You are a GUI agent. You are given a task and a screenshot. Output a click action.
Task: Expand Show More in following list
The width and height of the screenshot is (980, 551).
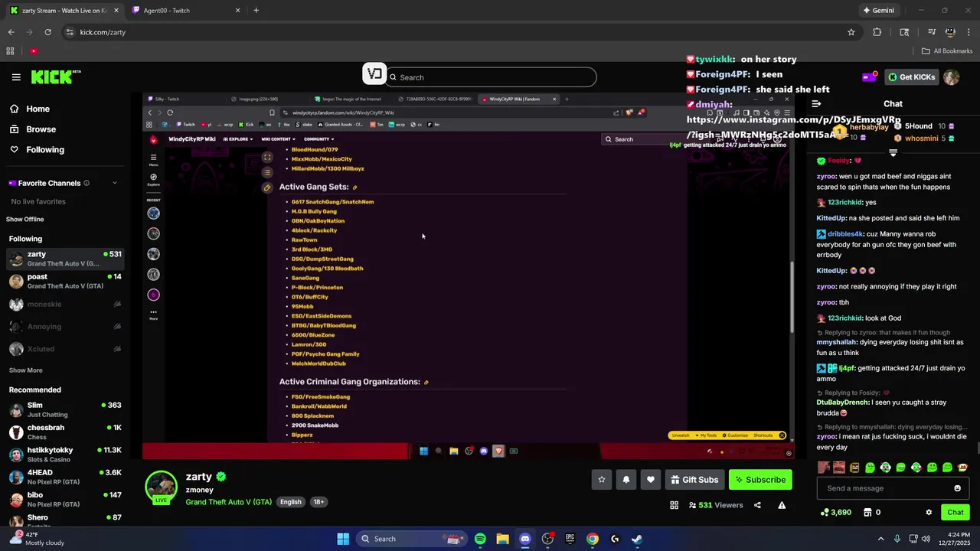point(26,370)
